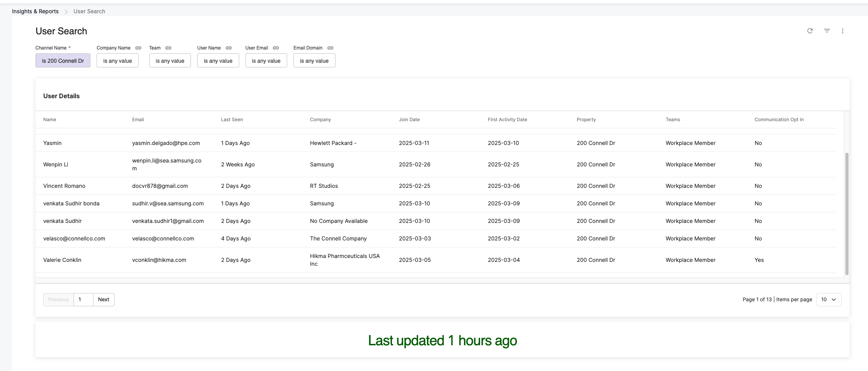
Task: Click join date 2025-03-11
Action: [x=414, y=143]
